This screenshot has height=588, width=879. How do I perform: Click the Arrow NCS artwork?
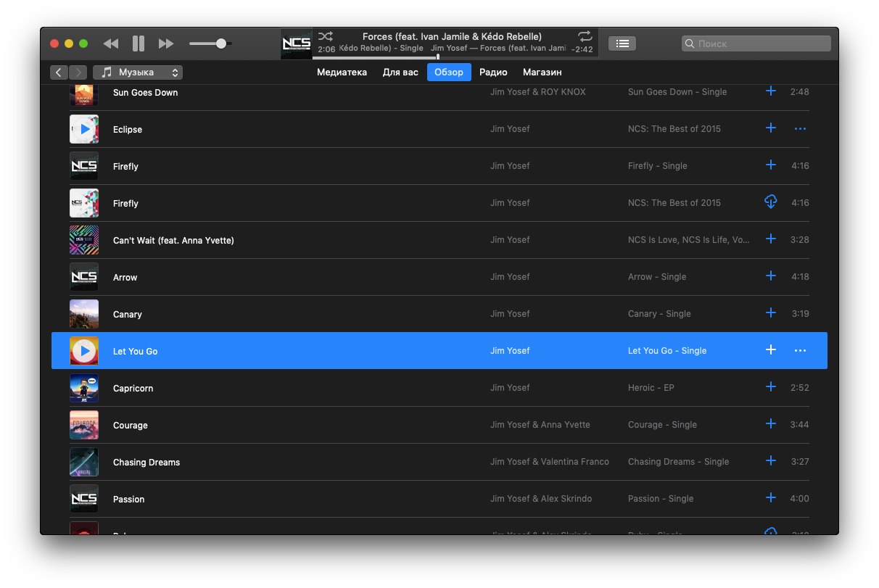pyautogui.click(x=84, y=277)
